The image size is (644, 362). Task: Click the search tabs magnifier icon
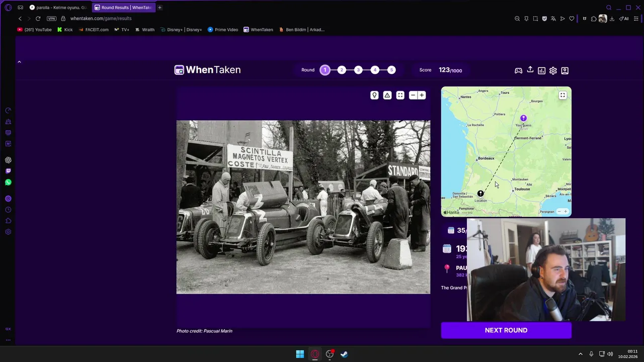pos(609,8)
